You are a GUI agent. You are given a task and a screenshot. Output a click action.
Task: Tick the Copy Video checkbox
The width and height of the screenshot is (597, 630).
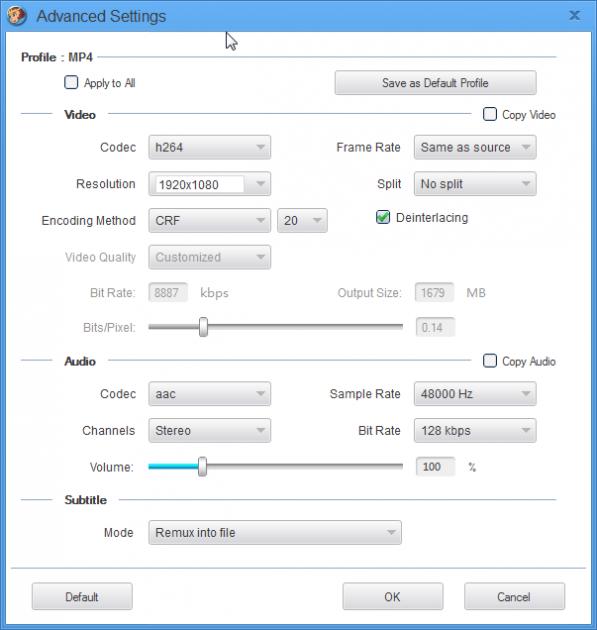(490, 114)
